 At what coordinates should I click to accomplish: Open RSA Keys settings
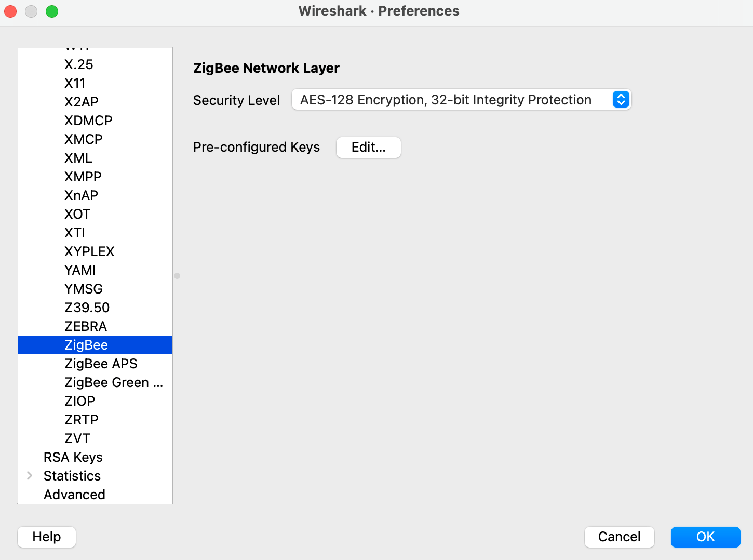(x=73, y=457)
